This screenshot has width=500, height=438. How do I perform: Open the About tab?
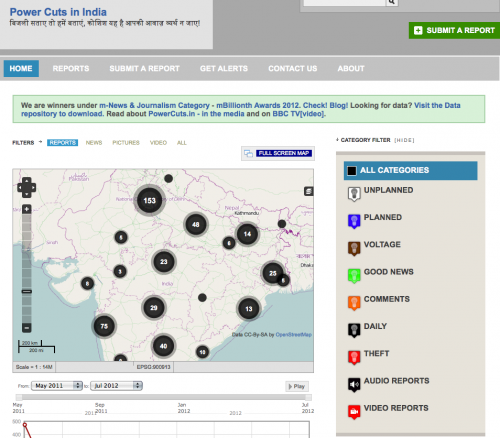351,68
